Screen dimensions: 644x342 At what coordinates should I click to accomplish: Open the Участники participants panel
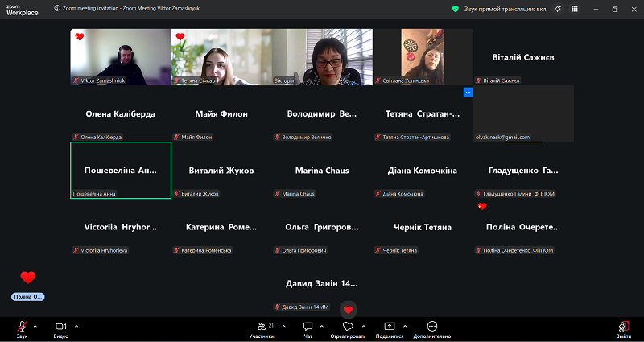click(x=260, y=326)
